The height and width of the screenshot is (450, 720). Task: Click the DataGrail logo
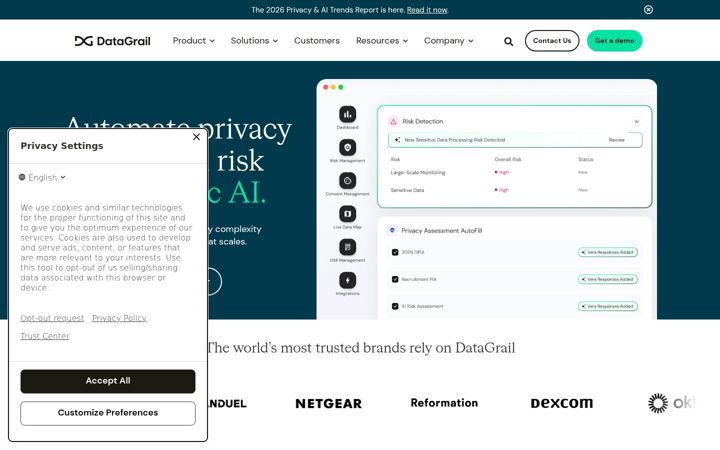(x=112, y=41)
